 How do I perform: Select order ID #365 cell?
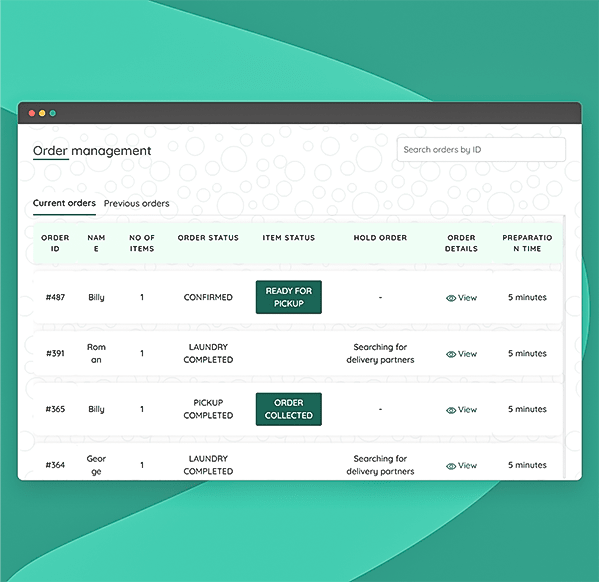coord(55,409)
